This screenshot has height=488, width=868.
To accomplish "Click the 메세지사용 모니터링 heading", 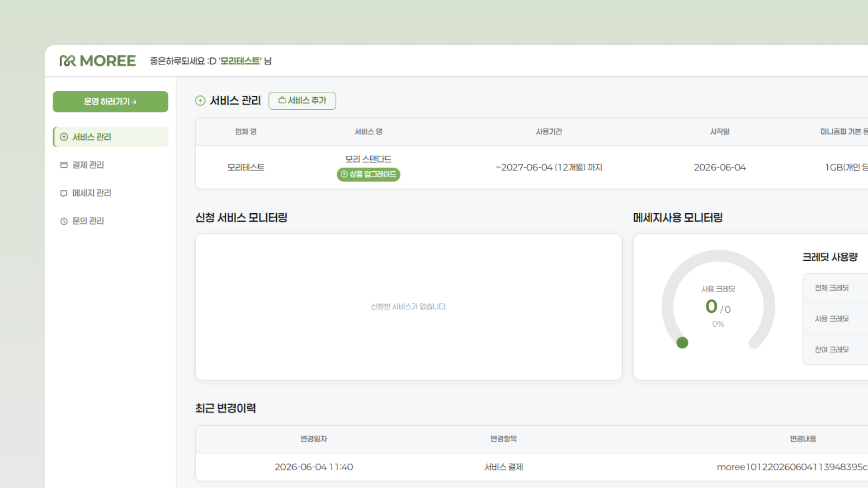I will point(678,218).
